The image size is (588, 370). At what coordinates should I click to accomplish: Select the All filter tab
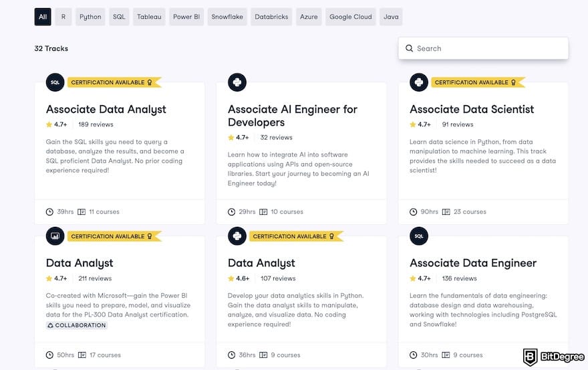[43, 17]
